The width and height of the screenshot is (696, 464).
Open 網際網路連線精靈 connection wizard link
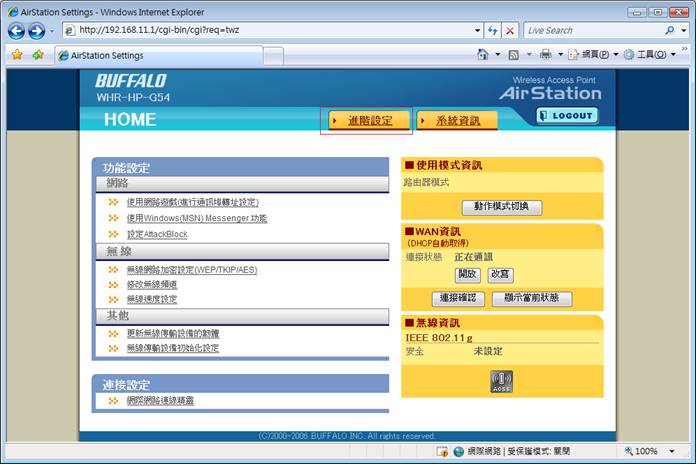click(x=160, y=401)
